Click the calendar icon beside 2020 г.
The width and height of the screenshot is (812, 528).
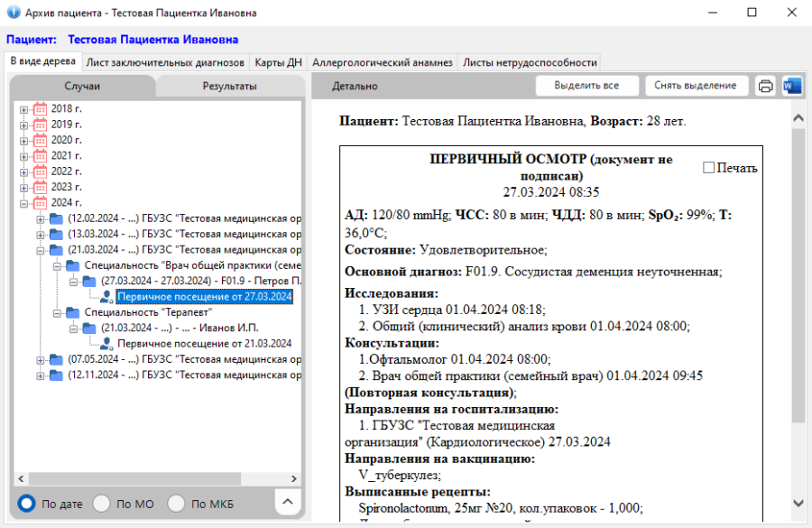[x=40, y=140]
